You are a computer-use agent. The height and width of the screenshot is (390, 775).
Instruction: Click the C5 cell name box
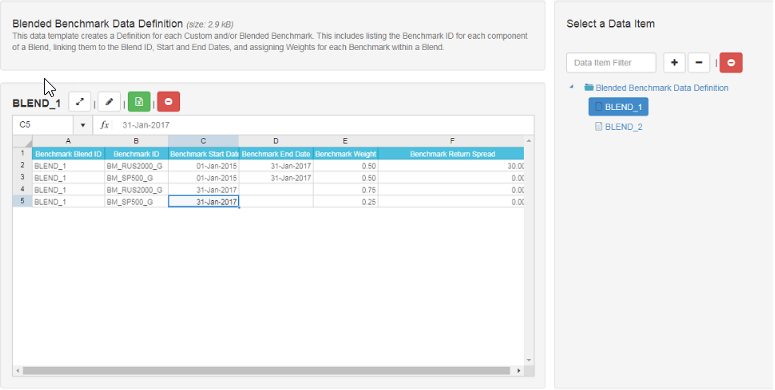tap(43, 125)
